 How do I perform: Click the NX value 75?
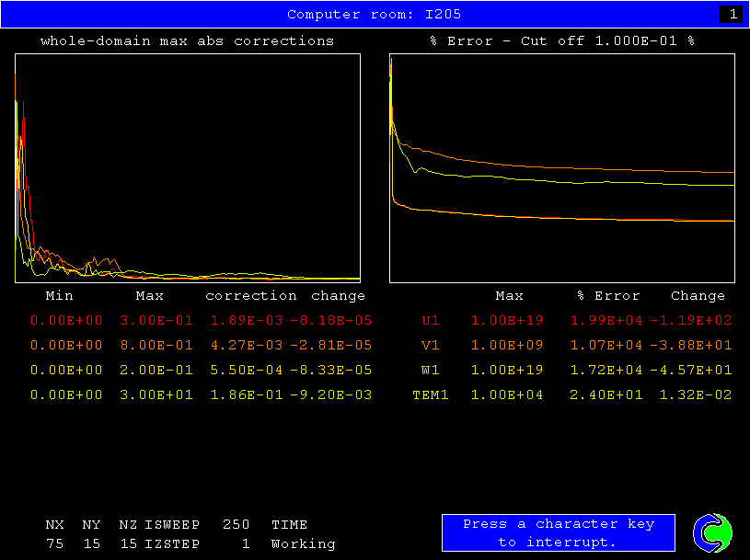[x=54, y=543]
